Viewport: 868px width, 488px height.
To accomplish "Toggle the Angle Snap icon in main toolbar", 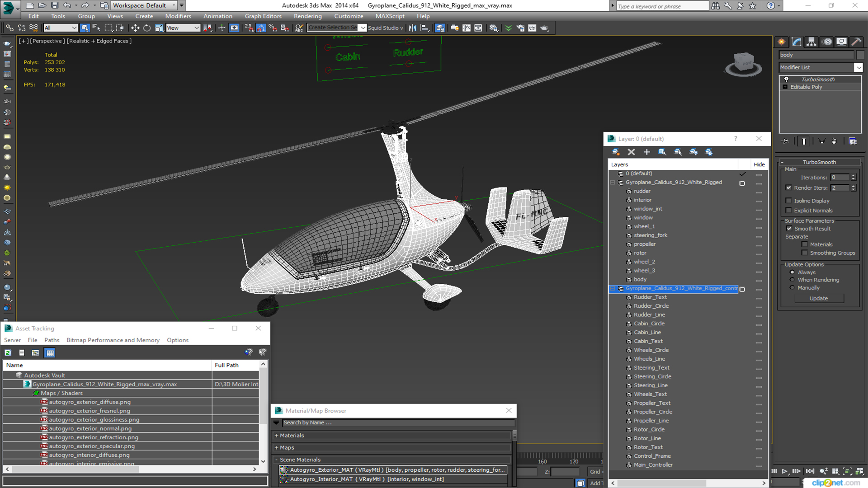I will [x=261, y=28].
